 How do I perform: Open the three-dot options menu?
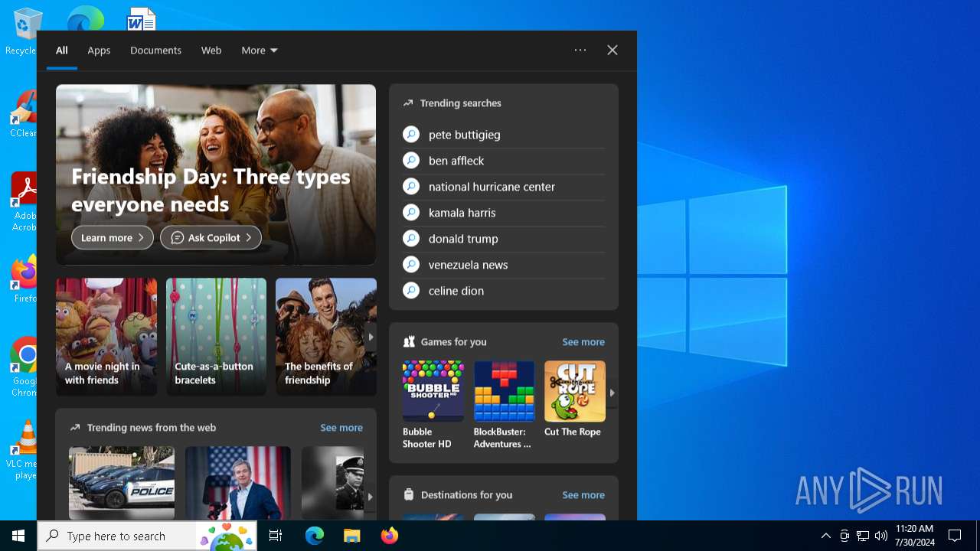[580, 50]
